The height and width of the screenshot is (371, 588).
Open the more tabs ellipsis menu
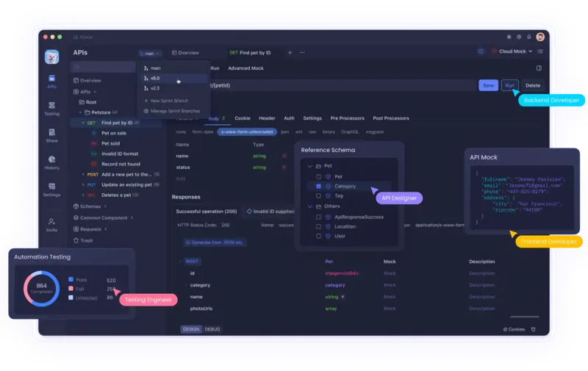click(x=302, y=52)
